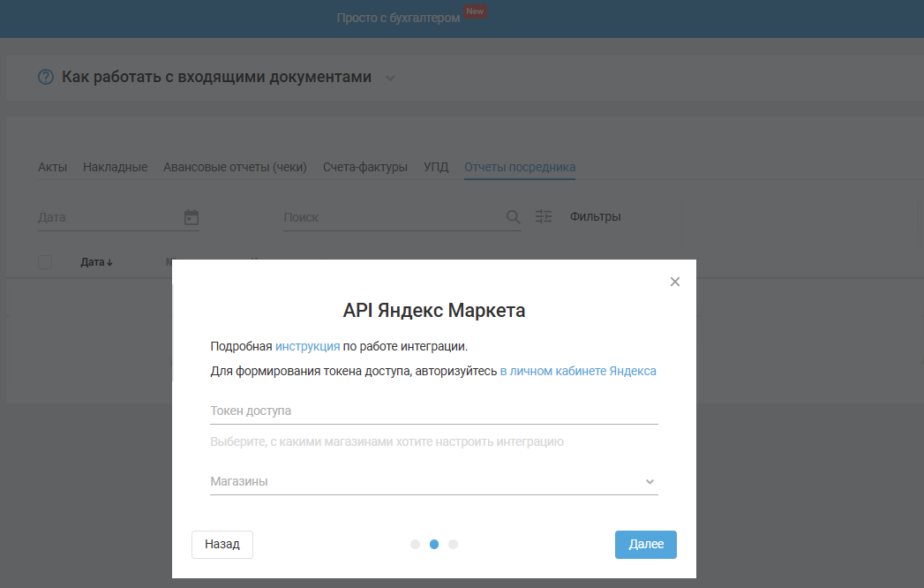
Task: Open the инструкция link
Action: [x=308, y=346]
